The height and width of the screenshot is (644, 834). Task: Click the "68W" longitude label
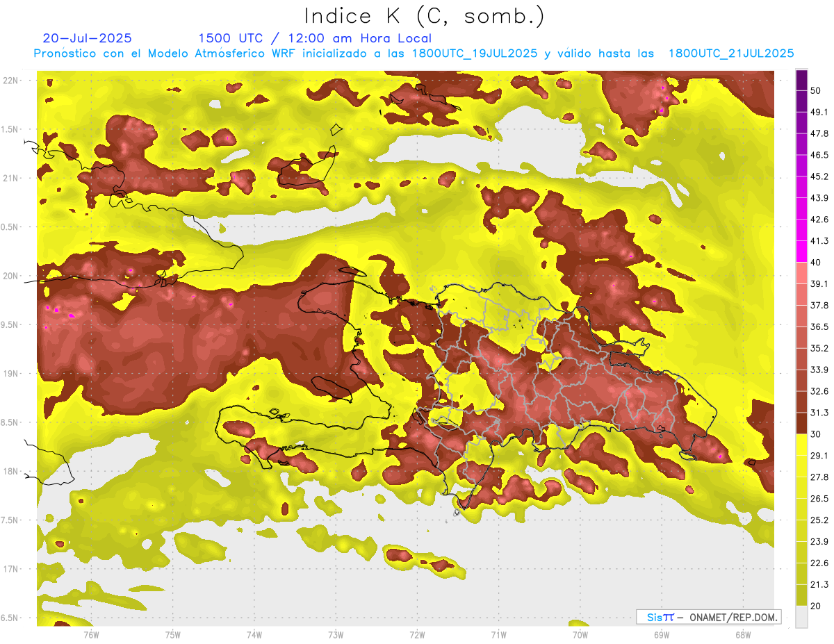click(x=742, y=634)
